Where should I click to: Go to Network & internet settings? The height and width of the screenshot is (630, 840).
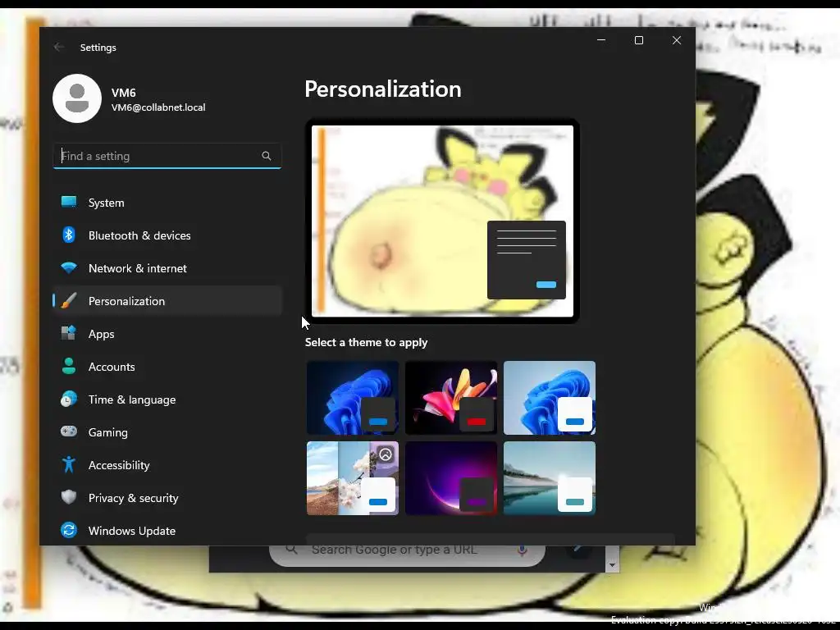(167, 268)
